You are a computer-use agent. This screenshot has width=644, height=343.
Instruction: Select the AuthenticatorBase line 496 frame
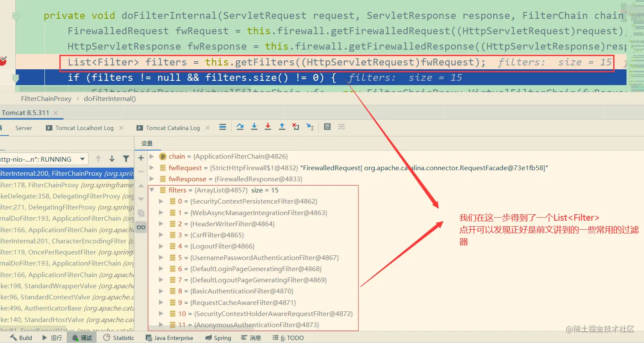(x=67, y=308)
